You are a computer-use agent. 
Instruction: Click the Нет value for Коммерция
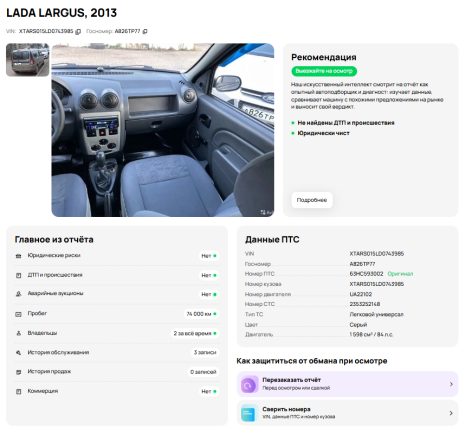coord(209,391)
